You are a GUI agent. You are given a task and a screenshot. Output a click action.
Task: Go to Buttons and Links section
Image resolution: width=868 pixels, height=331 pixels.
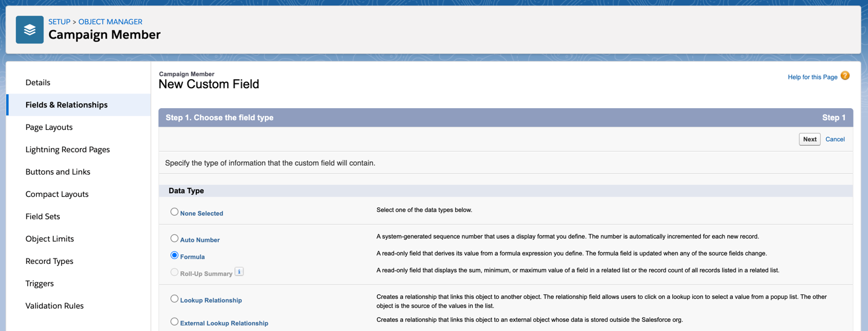pyautogui.click(x=57, y=172)
